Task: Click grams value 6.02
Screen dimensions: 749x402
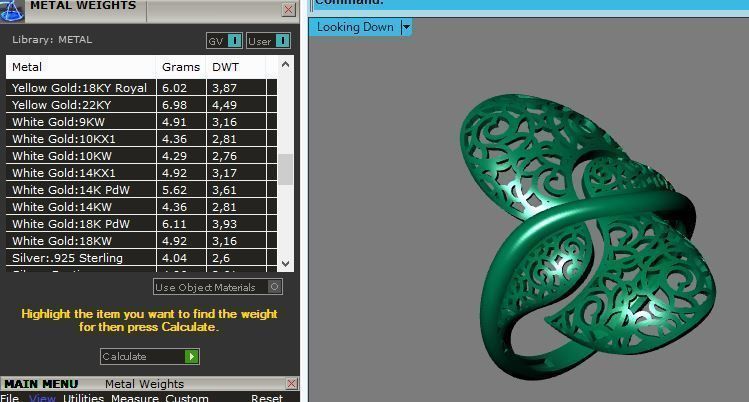Action: pos(174,88)
